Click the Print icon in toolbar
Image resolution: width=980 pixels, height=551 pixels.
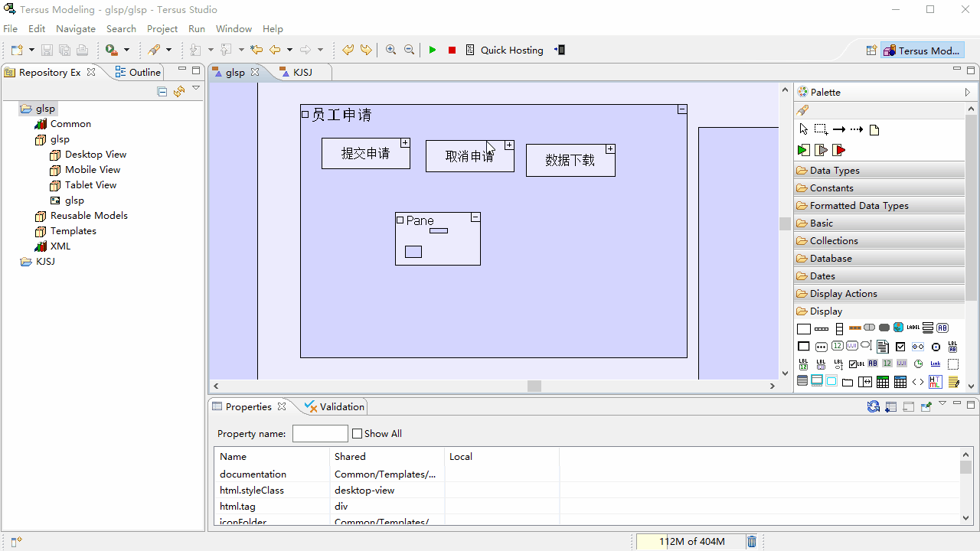(82, 50)
